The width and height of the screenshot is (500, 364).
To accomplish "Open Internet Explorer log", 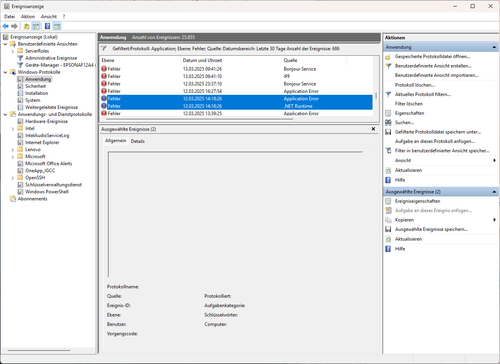I will [x=42, y=142].
